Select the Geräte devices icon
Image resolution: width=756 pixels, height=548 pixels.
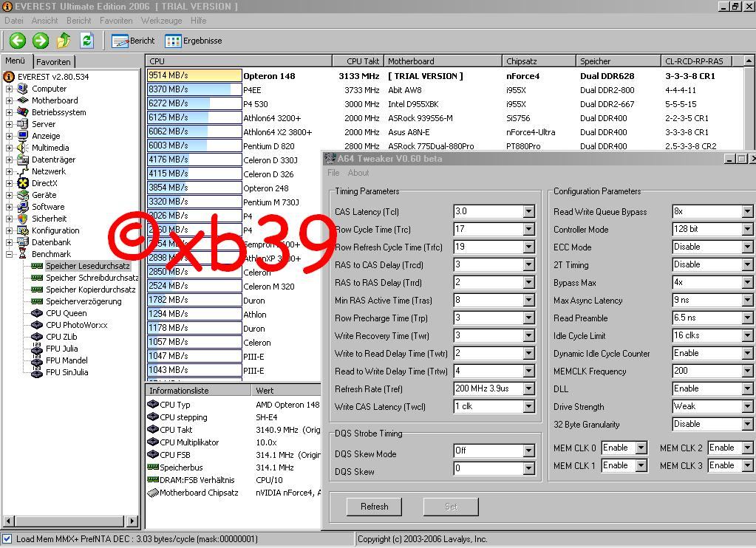point(23,195)
